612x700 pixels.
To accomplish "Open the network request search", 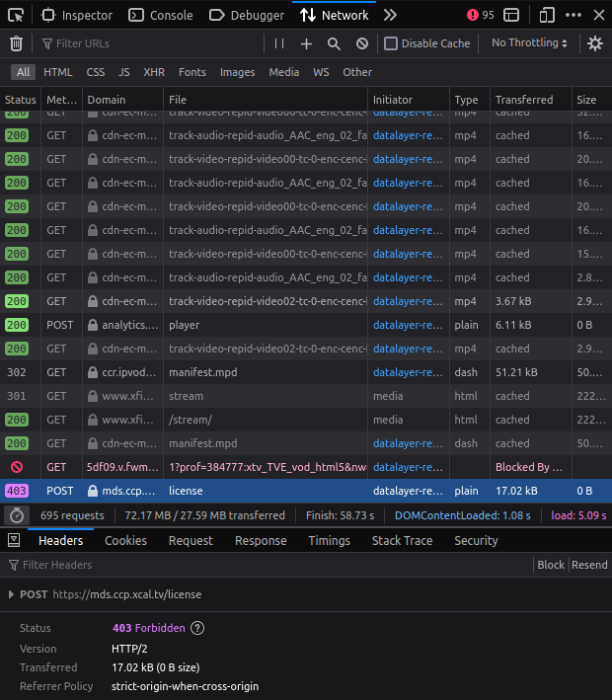I will [x=334, y=43].
